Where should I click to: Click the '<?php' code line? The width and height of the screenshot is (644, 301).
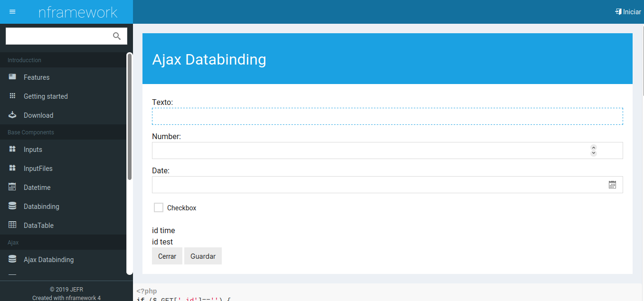(146, 291)
